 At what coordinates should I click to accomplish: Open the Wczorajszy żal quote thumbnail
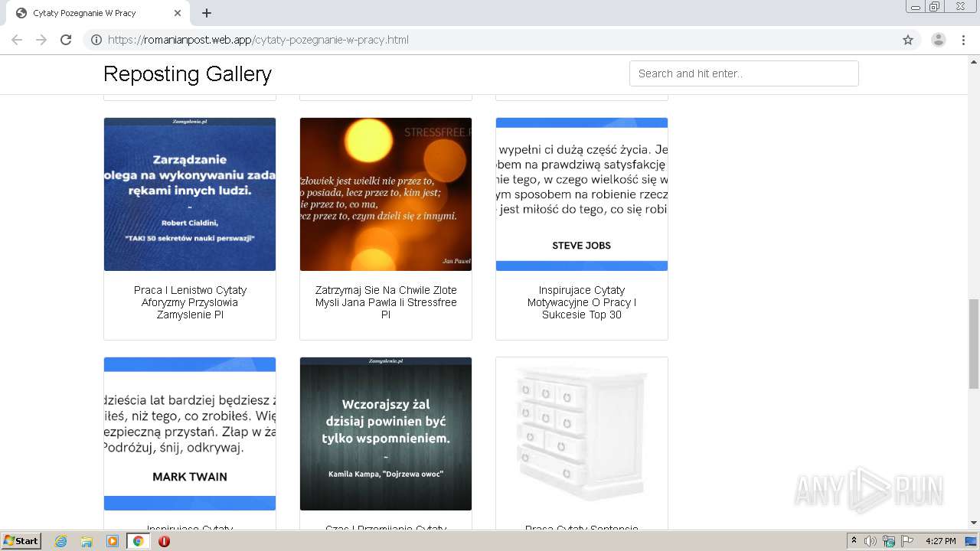(386, 434)
